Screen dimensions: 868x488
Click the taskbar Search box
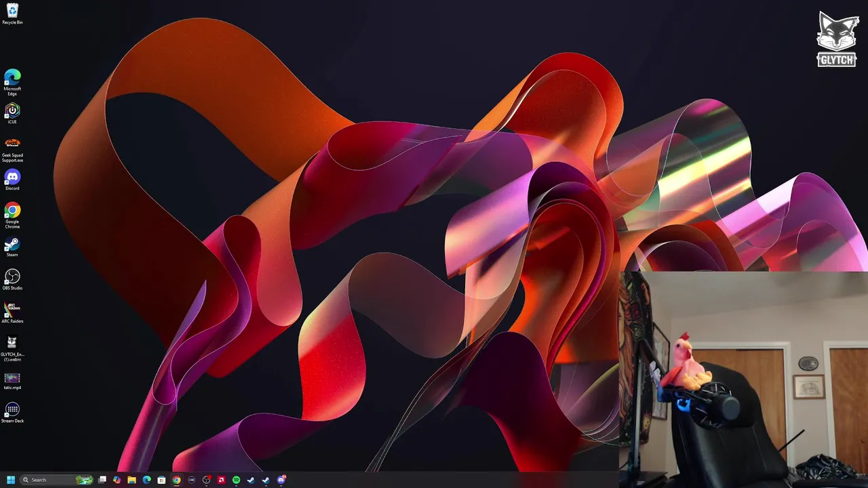pos(56,480)
